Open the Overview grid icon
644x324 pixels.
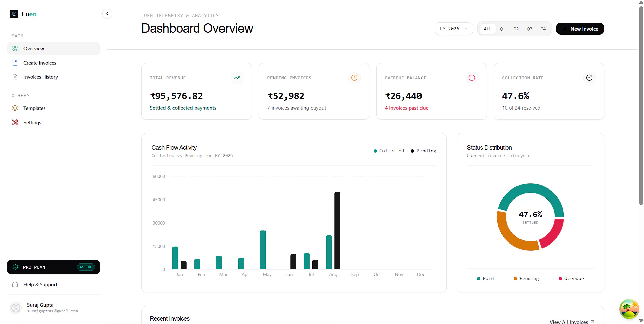15,48
